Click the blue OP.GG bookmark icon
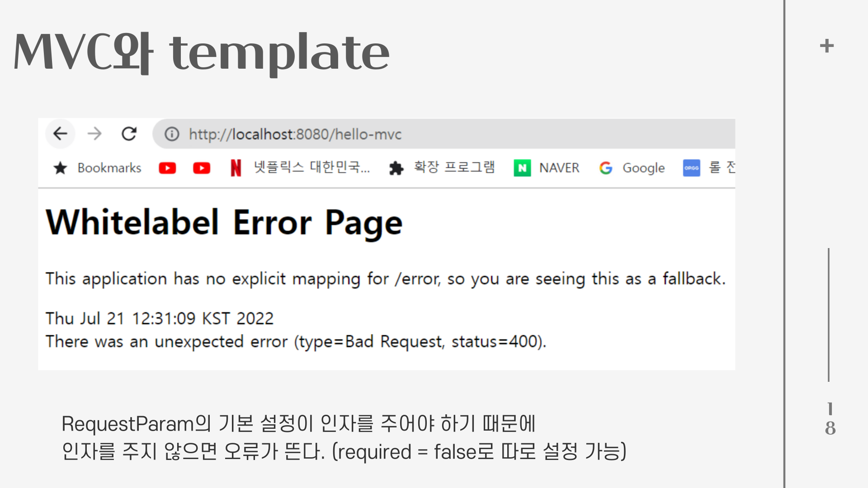This screenshot has width=868, height=488. point(691,168)
